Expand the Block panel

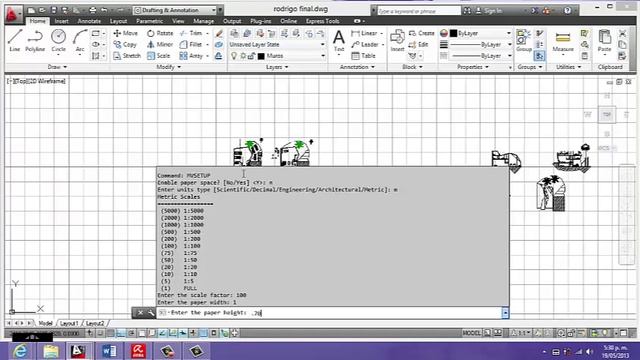coord(412,67)
